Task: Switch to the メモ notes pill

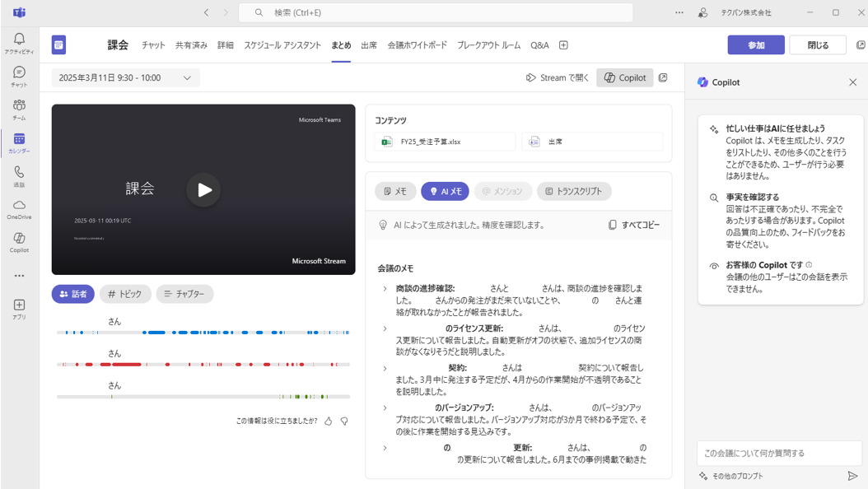Action: coord(395,191)
